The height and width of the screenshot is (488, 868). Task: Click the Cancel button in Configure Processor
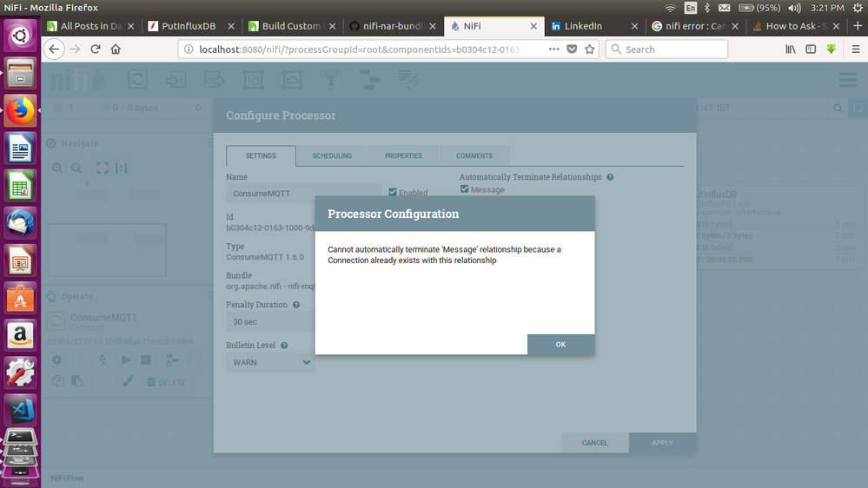click(594, 443)
